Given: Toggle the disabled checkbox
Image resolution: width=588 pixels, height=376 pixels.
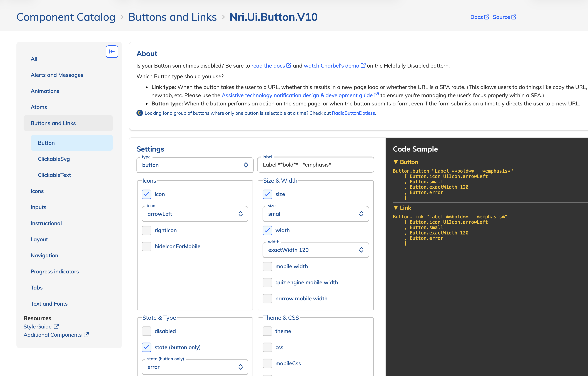Looking at the screenshot, I should point(146,331).
